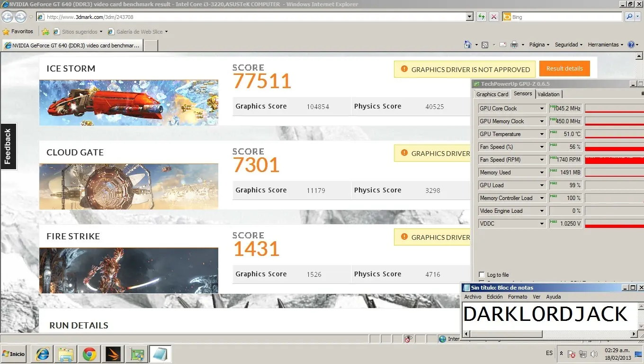Open GPU-Z taskbar button
The height and width of the screenshot is (364, 644).
pos(137,354)
